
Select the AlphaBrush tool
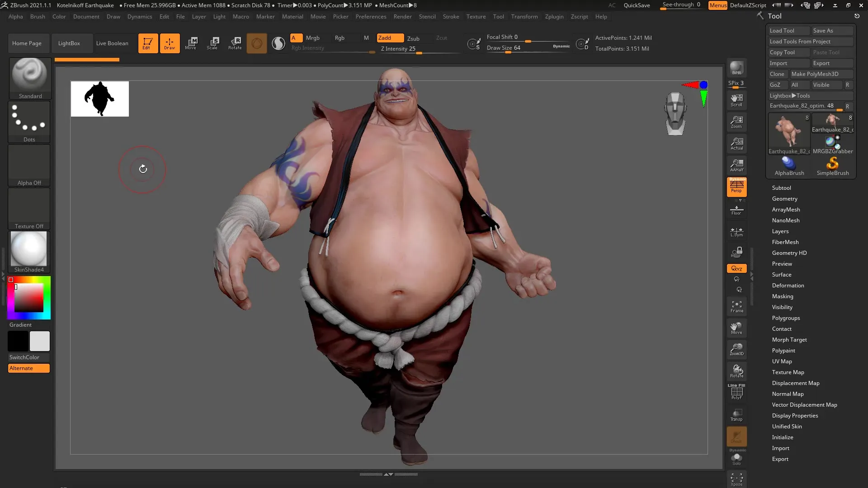pyautogui.click(x=789, y=166)
